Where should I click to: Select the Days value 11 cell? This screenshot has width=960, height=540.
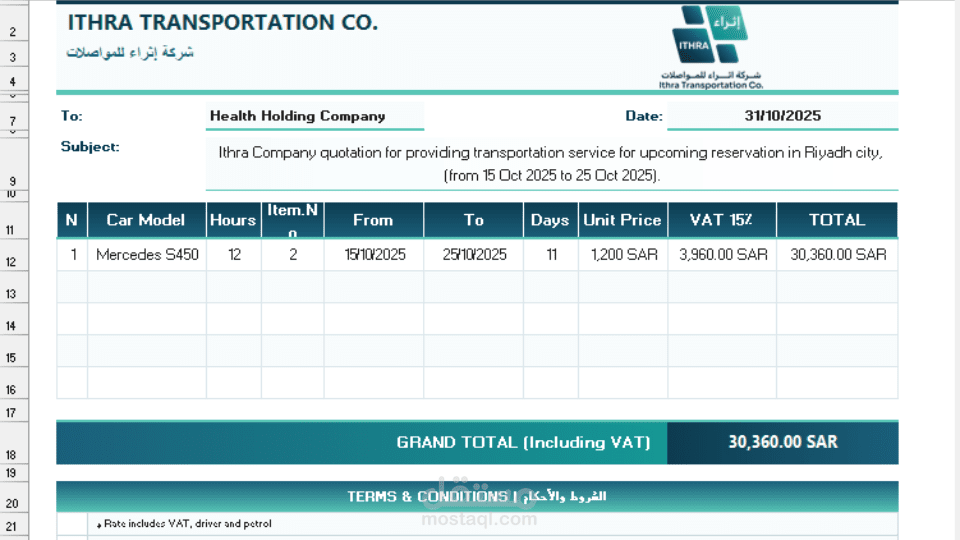click(551, 255)
